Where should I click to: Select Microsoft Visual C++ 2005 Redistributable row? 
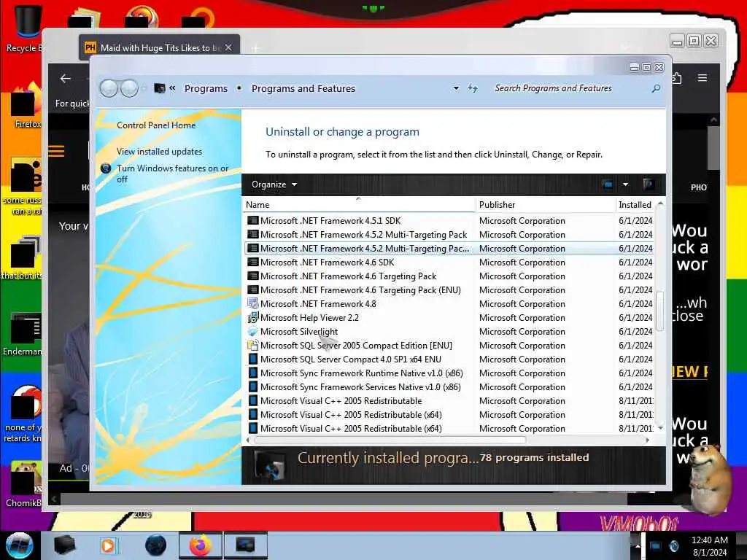coord(449,401)
